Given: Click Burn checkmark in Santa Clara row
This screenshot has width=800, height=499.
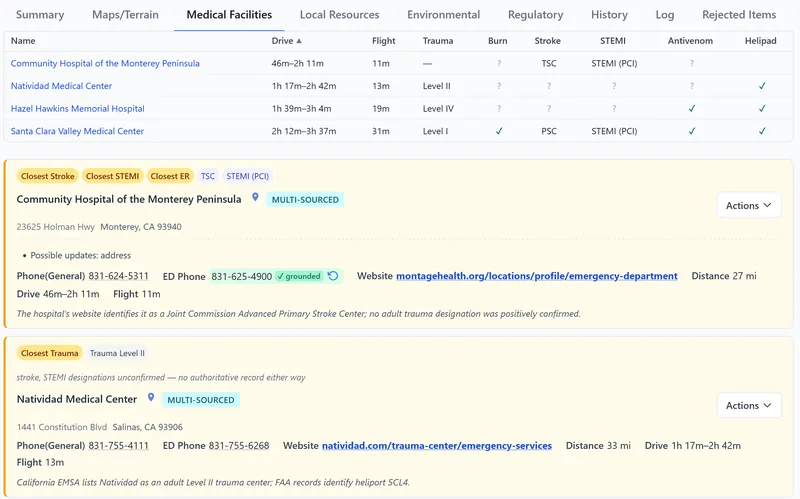Looking at the screenshot, I should [x=498, y=131].
